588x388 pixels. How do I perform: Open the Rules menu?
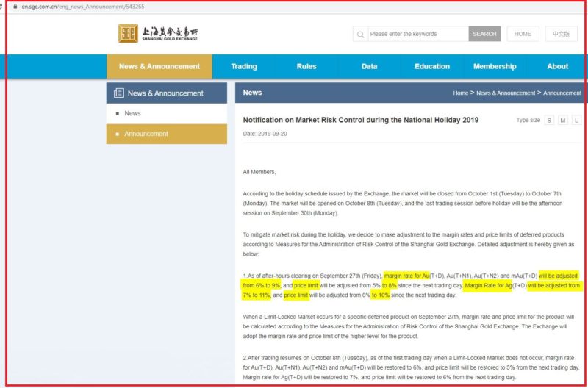coord(306,66)
